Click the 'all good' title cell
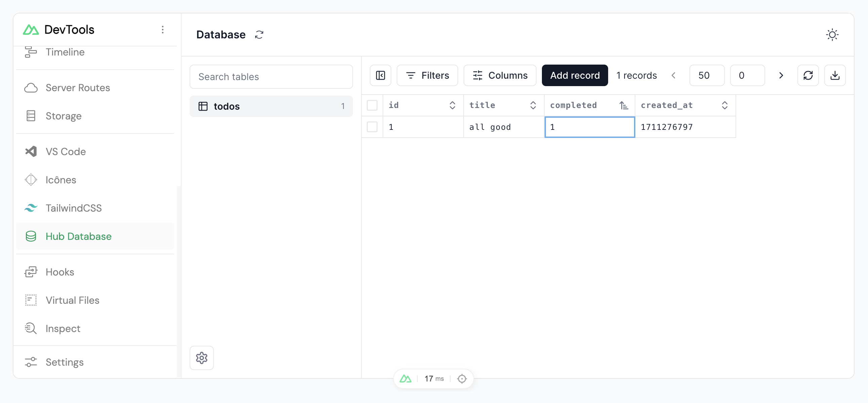This screenshot has width=868, height=403. (504, 127)
